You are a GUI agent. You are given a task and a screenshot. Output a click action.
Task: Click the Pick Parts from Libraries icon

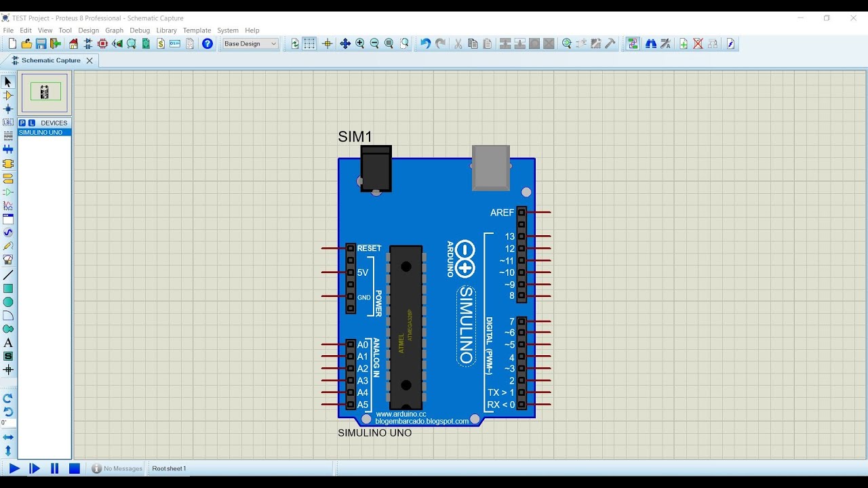(567, 43)
